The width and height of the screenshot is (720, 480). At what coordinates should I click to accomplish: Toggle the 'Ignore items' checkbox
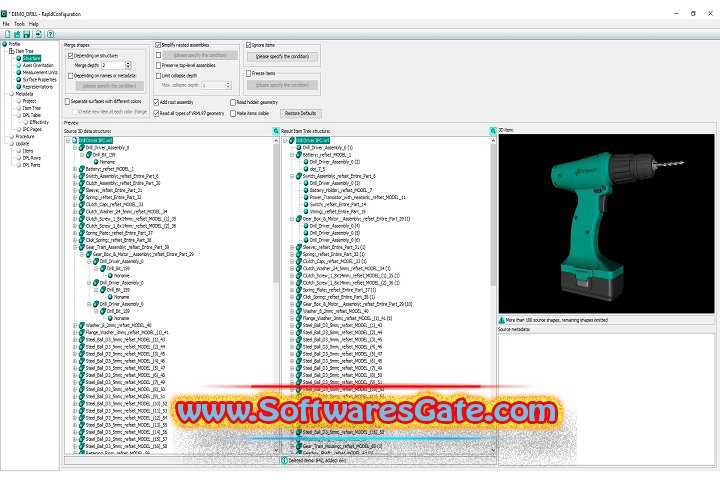[x=248, y=45]
